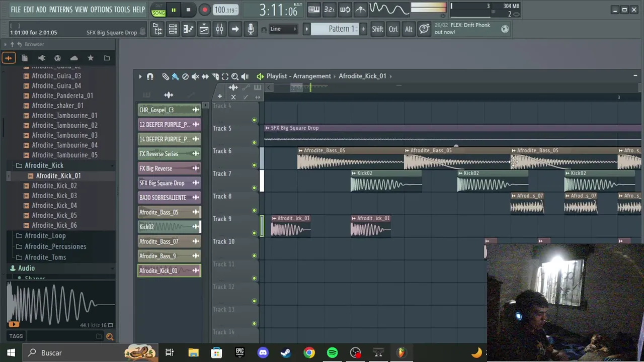Click the right-arrow icon beside the mixer button
Image resolution: width=644 pixels, height=362 pixels.
(x=235, y=29)
